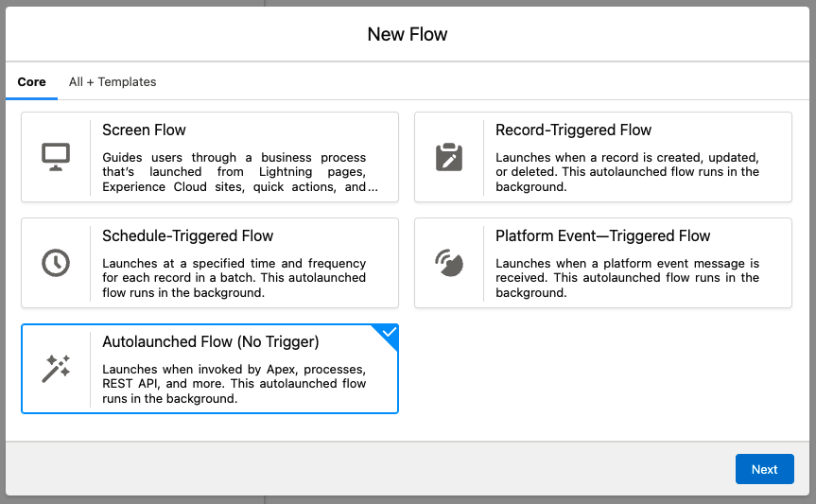This screenshot has width=816, height=504.
Task: Click the Autolaunched Flow magic wand icon
Action: pyautogui.click(x=56, y=368)
